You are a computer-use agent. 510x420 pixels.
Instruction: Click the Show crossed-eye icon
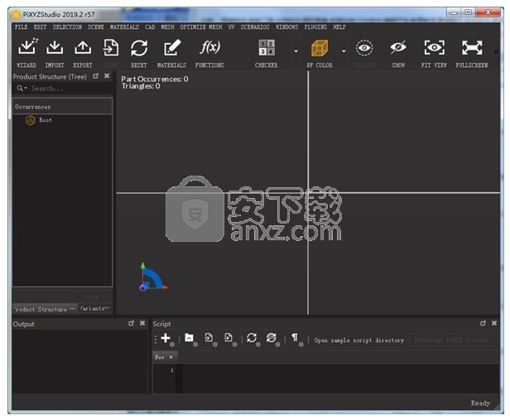click(x=398, y=47)
